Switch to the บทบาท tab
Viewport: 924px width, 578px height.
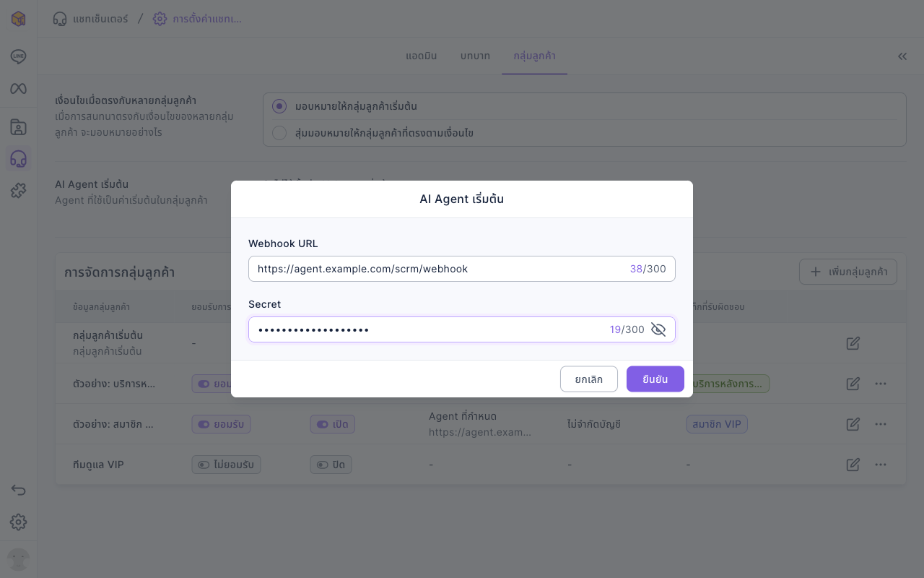[x=475, y=56]
